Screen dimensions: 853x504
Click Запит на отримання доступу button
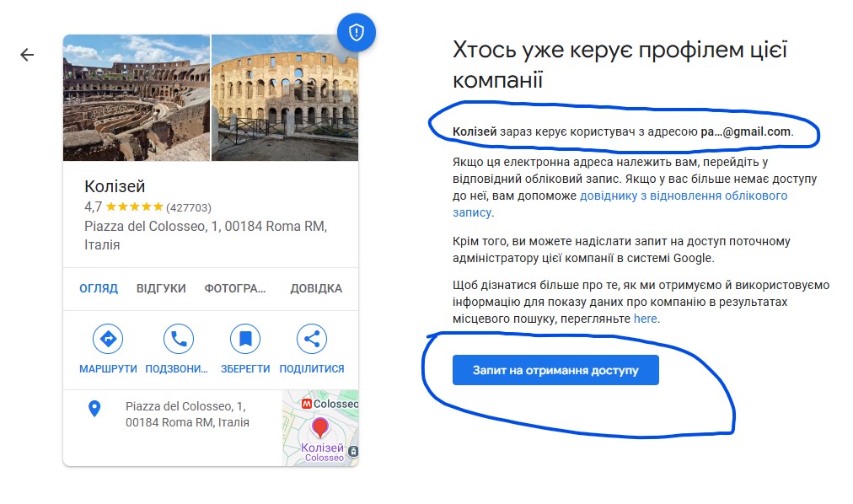coord(555,370)
